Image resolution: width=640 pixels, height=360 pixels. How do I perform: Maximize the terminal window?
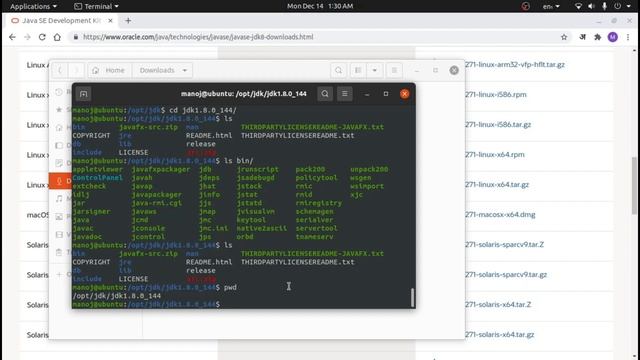386,94
